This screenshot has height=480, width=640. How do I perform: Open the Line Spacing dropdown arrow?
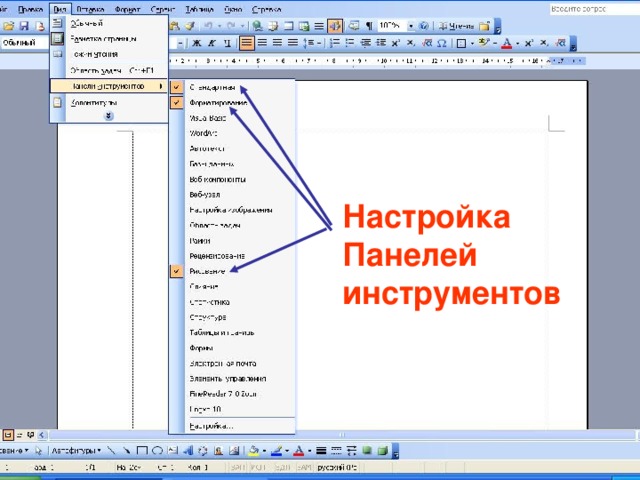coord(319,43)
